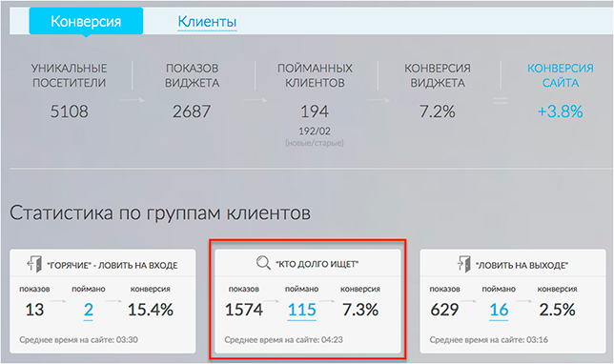Click the Конверсия сайта heading
Screen dimensions: 614x364
[x=560, y=75]
